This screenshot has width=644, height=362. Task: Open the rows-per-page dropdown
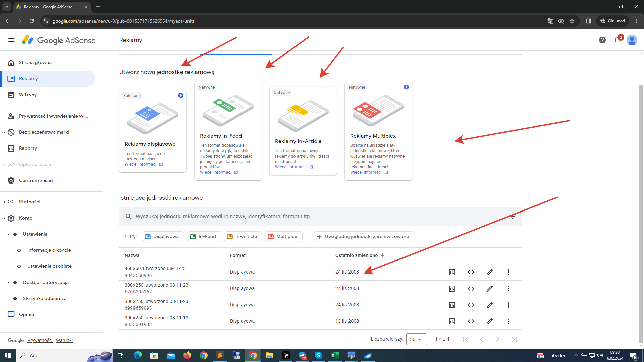(x=416, y=339)
